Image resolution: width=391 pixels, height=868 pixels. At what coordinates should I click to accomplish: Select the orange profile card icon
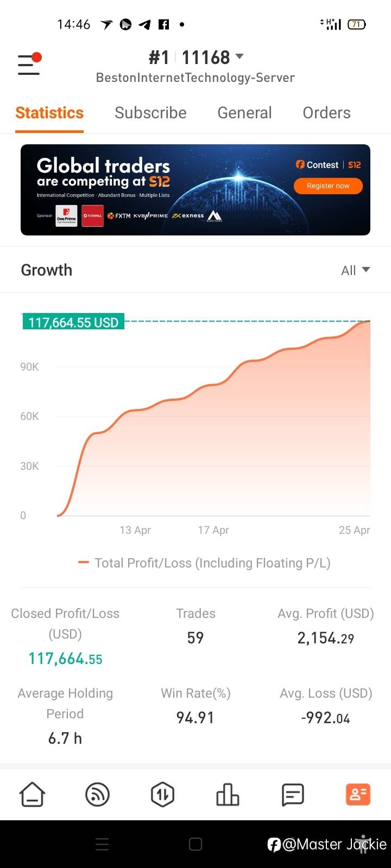(358, 795)
